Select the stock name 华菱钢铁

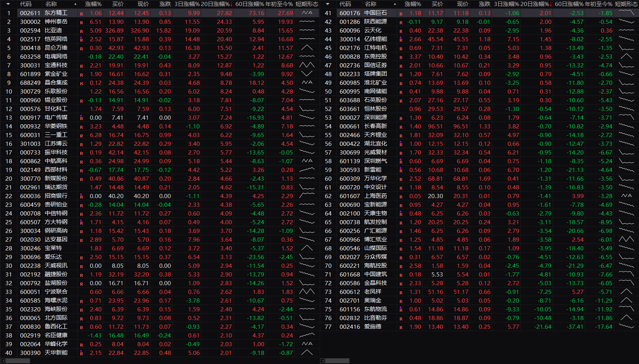[56, 126]
